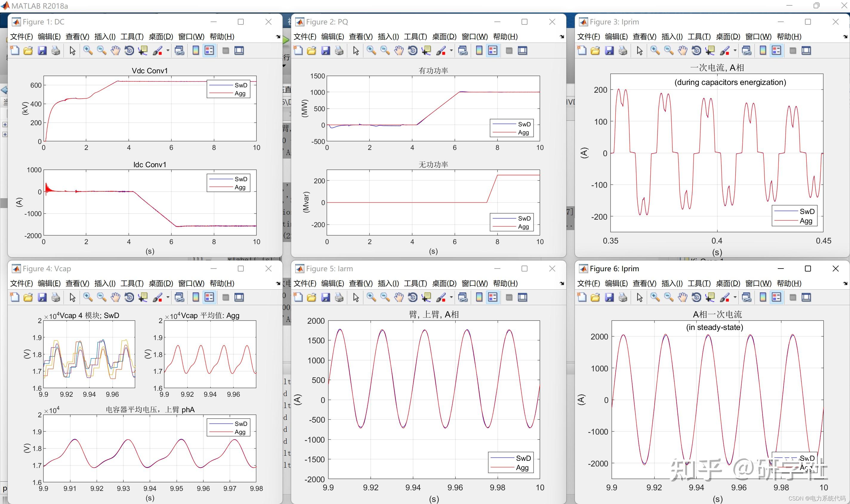Click Print Figure in Figure 5 toolbar
The image size is (850, 504).
point(339,297)
